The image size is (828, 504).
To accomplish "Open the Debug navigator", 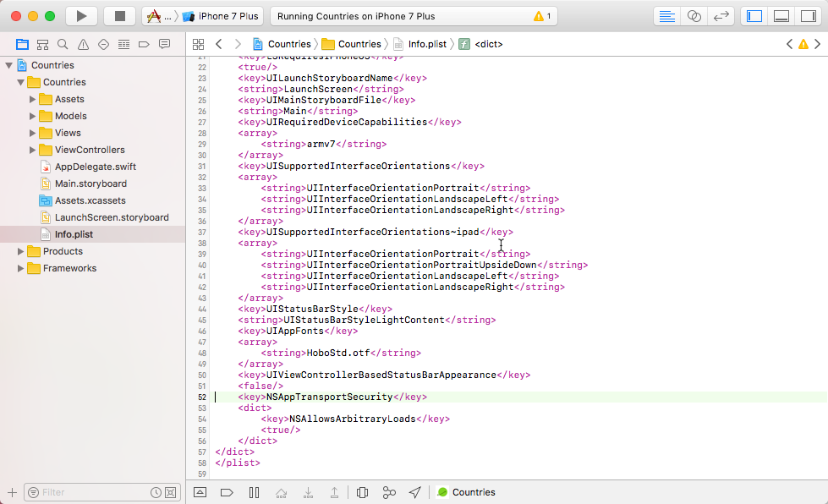I will click(123, 44).
